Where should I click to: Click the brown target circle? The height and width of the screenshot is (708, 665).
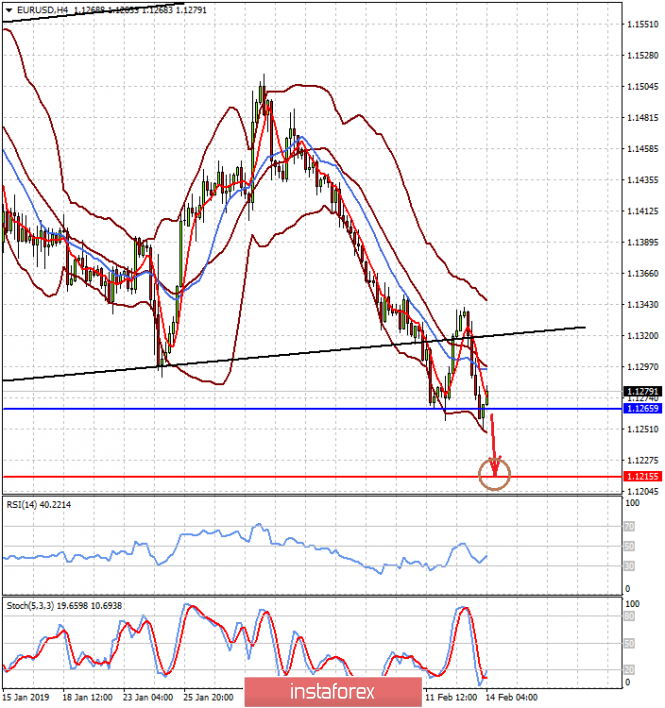495,474
